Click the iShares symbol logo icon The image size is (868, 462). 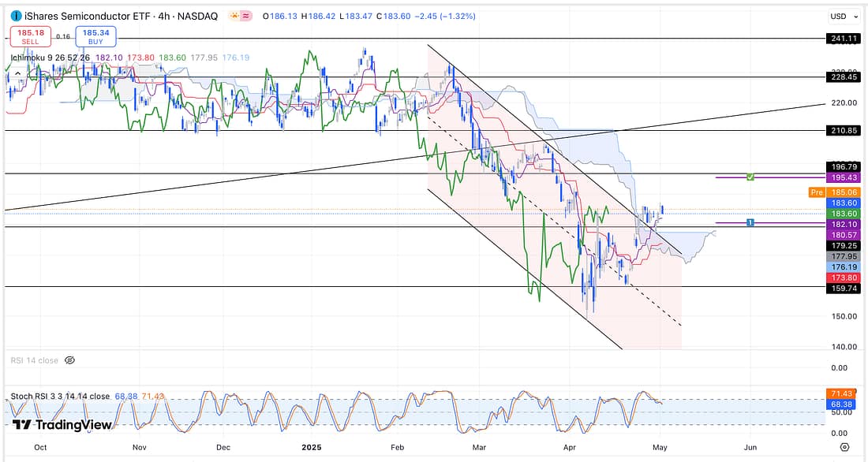pos(17,16)
